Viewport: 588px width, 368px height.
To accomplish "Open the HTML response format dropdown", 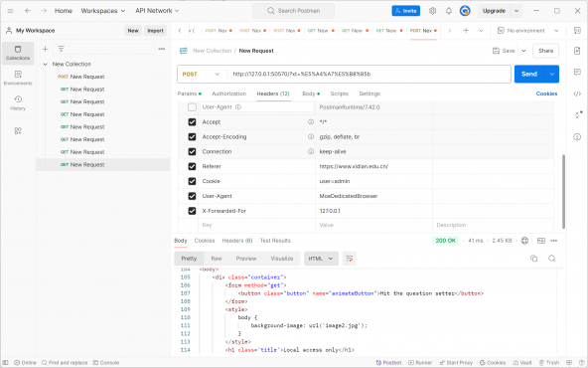I will click(x=321, y=259).
